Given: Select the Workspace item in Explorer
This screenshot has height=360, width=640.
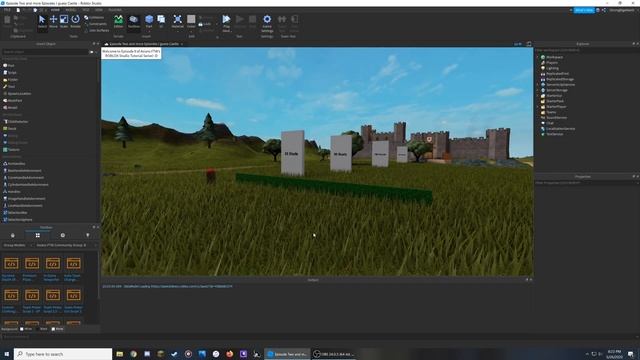Looking at the screenshot, I should (552, 57).
